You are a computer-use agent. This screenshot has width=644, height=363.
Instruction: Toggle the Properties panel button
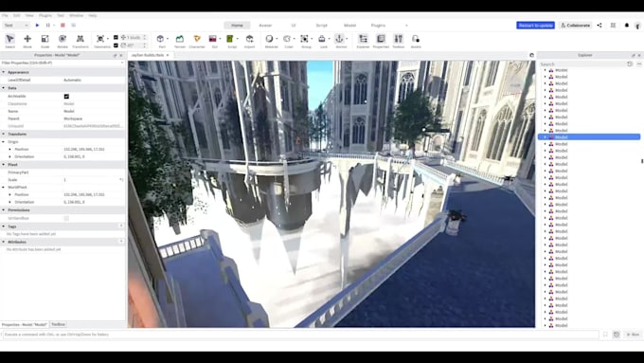point(381,41)
